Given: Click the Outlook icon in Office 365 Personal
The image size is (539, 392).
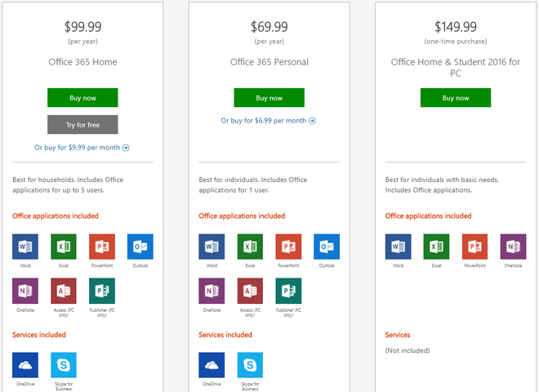Looking at the screenshot, I should coord(327,247).
